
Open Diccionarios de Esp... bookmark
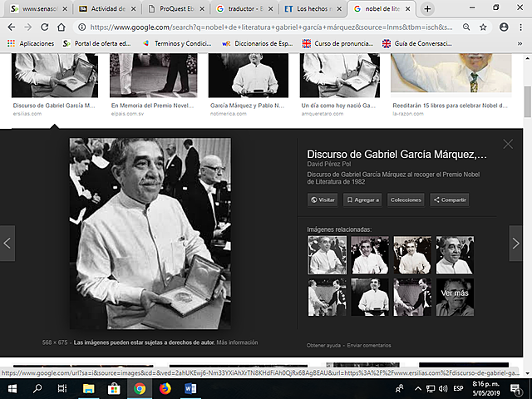[258, 43]
